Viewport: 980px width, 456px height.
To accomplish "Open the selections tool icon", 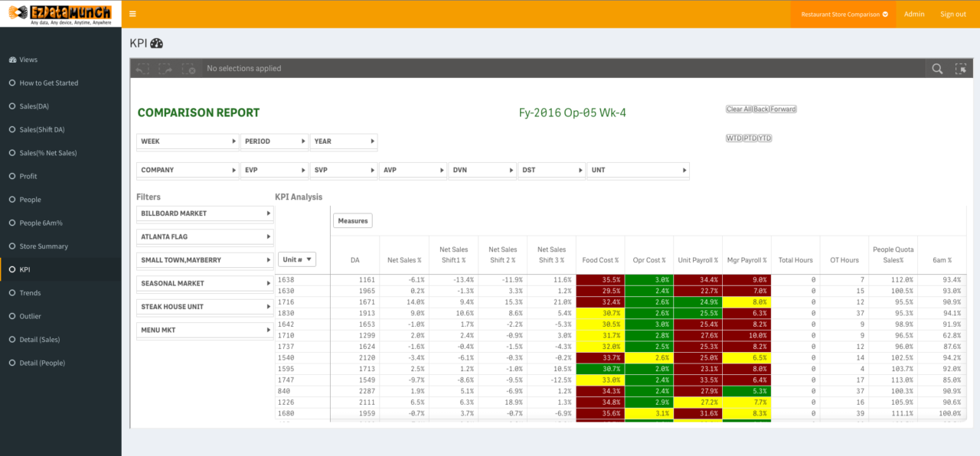I will tap(961, 68).
